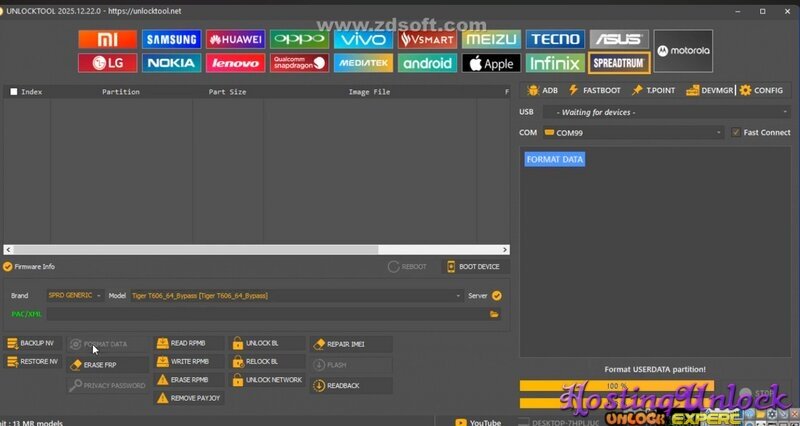This screenshot has width=800, height=426.
Task: Browse for PAC/XML file folder icon
Action: pyautogui.click(x=494, y=313)
